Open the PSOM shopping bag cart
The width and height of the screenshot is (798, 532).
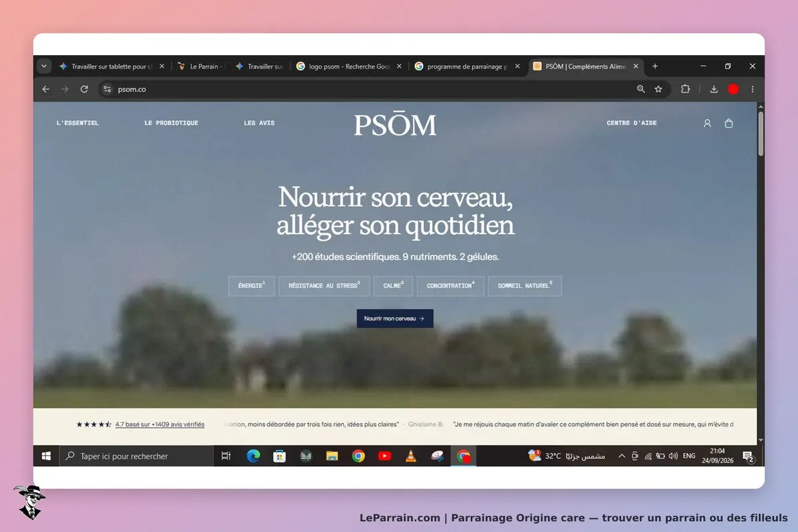729,123
